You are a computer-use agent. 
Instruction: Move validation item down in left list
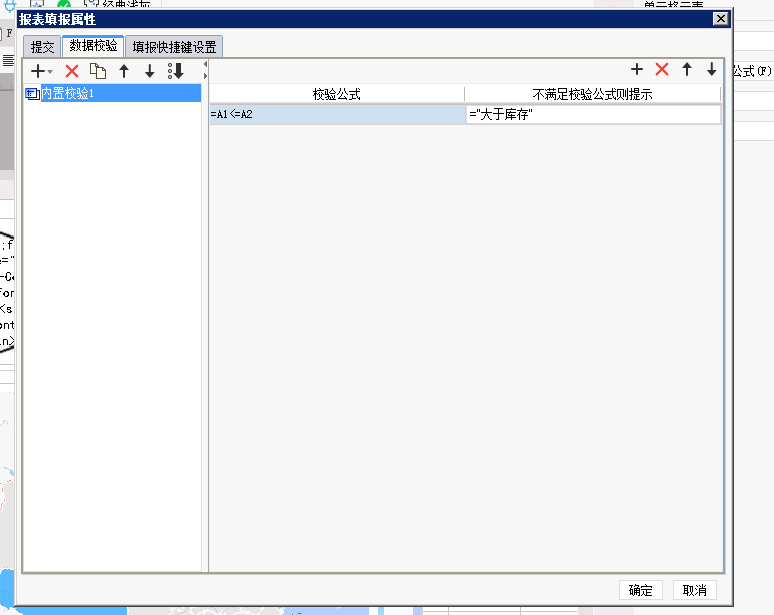pyautogui.click(x=150, y=72)
